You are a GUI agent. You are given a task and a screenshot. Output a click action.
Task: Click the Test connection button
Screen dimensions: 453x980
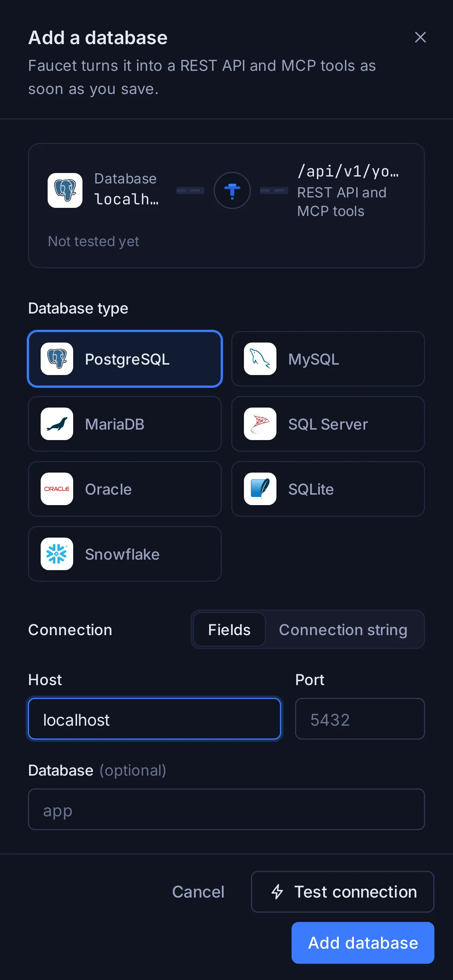343,892
